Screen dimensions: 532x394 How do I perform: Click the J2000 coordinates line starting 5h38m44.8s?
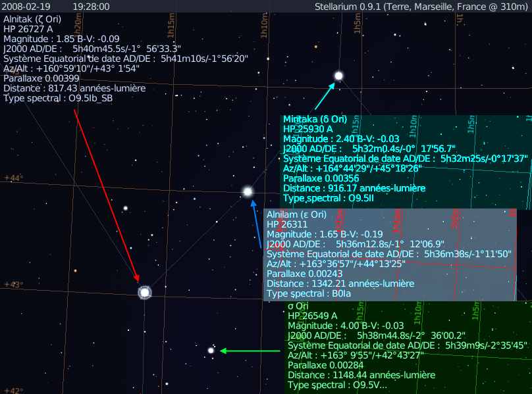point(376,335)
